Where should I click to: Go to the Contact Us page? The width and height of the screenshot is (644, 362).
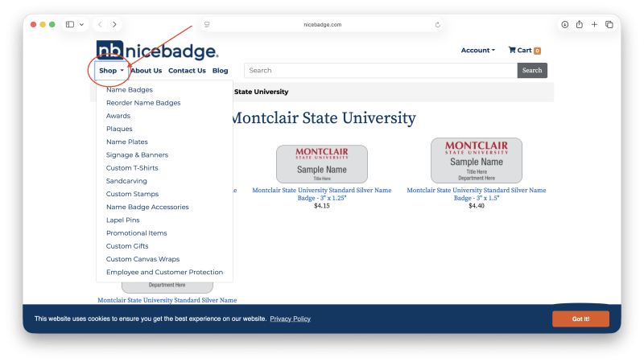187,71
